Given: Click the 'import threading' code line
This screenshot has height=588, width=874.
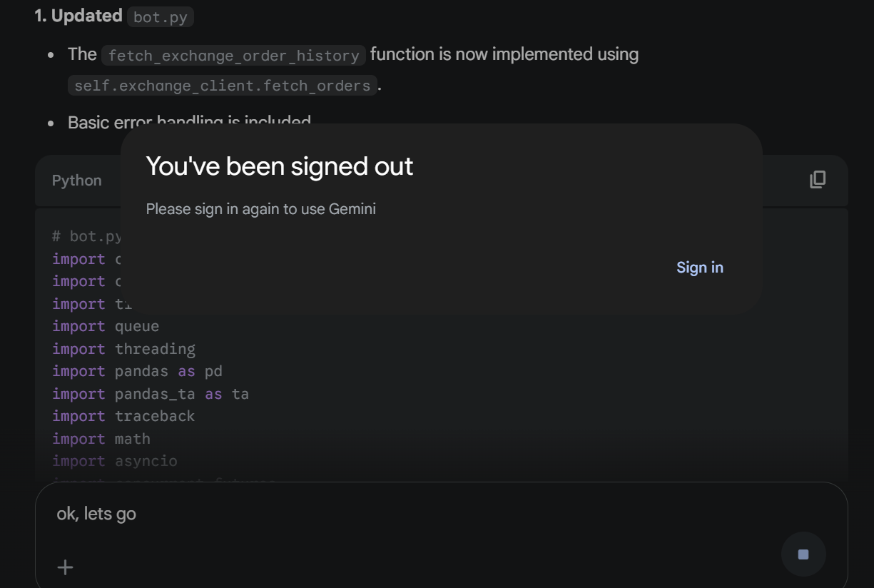Looking at the screenshot, I should 123,349.
